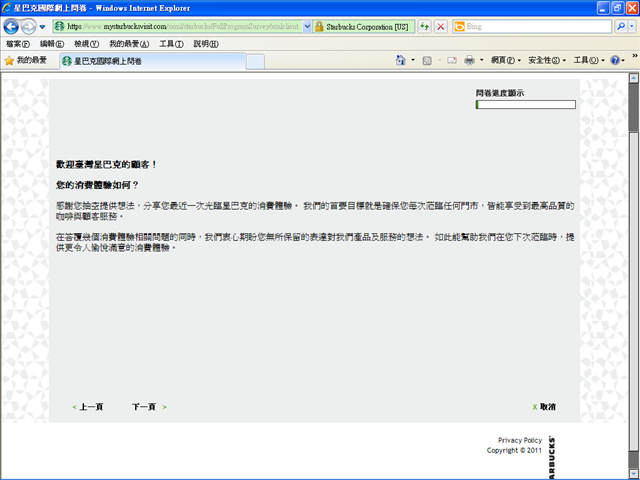The image size is (640, 480).
Task: Open the 工具(O) command bar menu
Action: click(x=589, y=60)
